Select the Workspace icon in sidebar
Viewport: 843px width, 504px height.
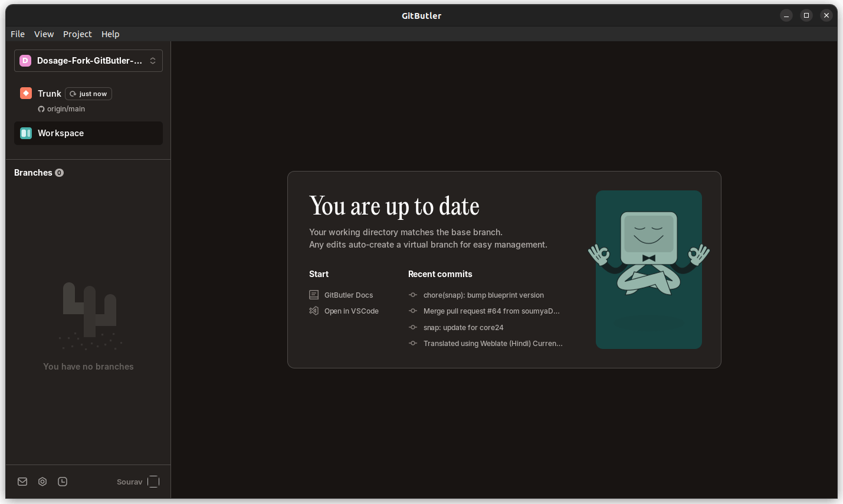point(26,133)
